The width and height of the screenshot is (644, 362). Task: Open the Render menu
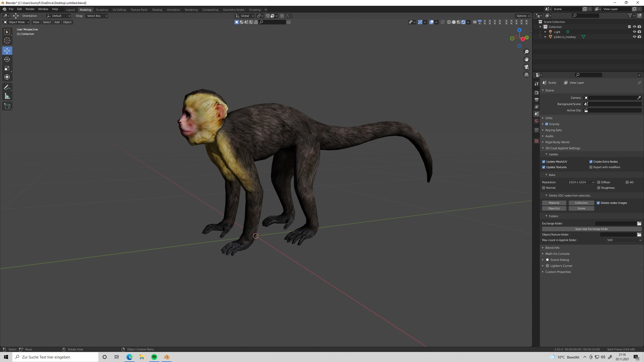click(30, 9)
